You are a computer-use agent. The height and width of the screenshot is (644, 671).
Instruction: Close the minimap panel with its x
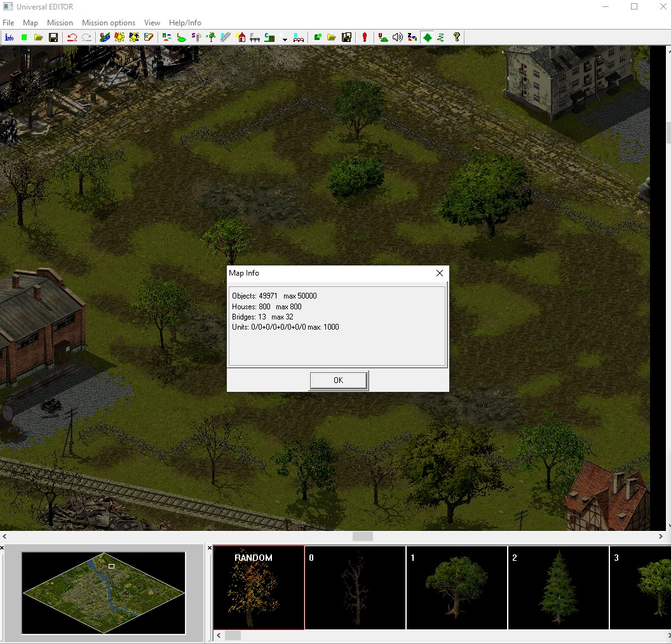[2, 548]
